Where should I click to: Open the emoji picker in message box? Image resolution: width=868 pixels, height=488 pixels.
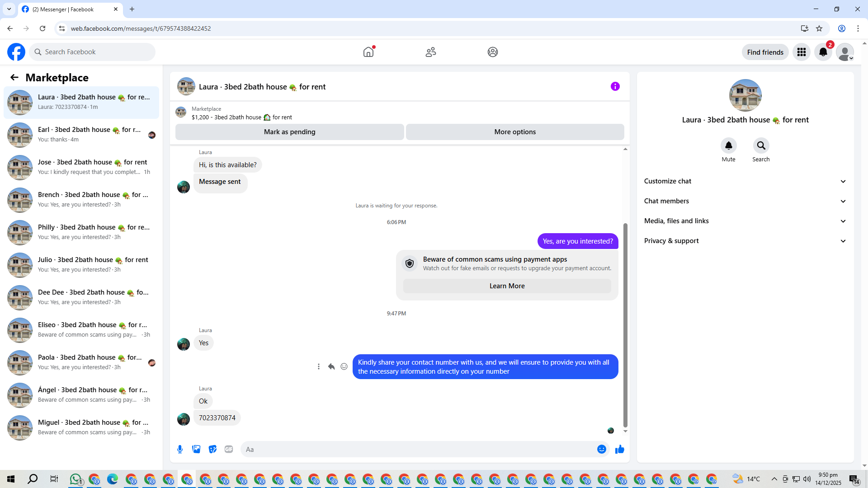click(x=601, y=449)
